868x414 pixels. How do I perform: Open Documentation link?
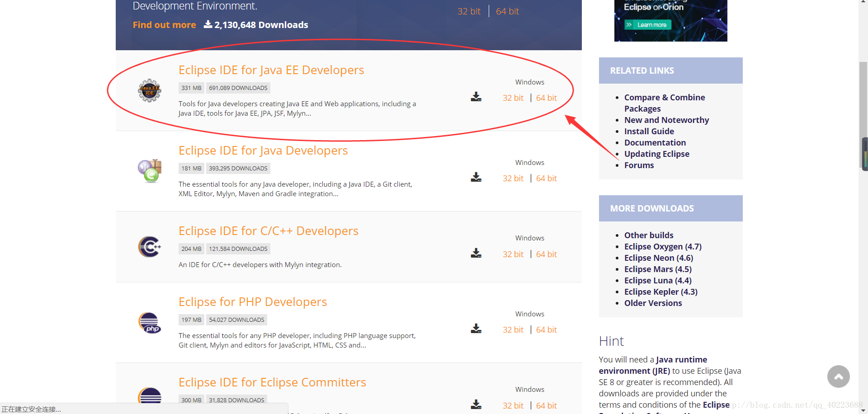click(x=655, y=143)
